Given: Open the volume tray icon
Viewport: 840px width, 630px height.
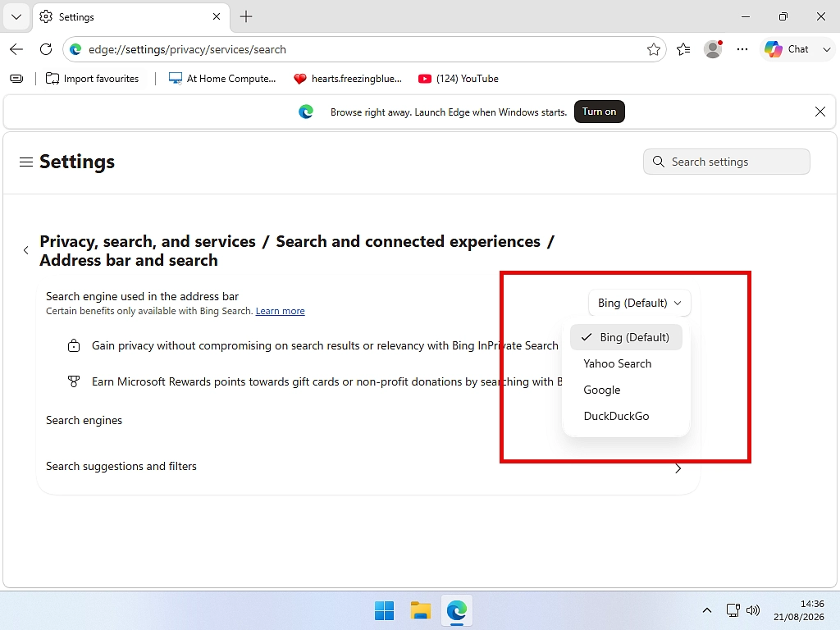Looking at the screenshot, I should tap(753, 610).
